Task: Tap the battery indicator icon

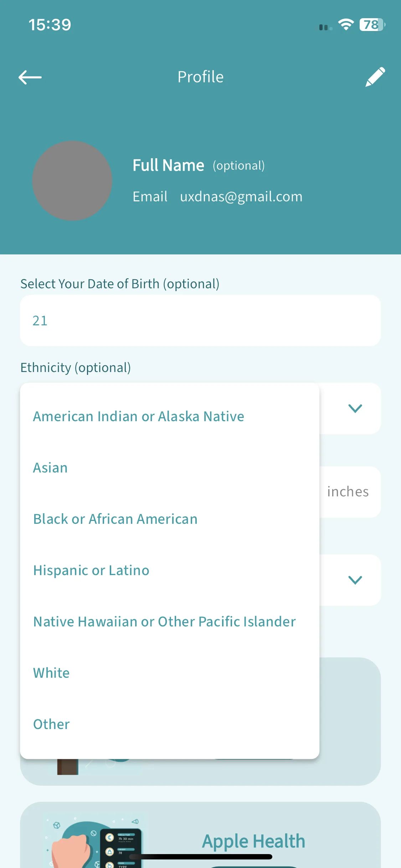Action: pyautogui.click(x=372, y=25)
